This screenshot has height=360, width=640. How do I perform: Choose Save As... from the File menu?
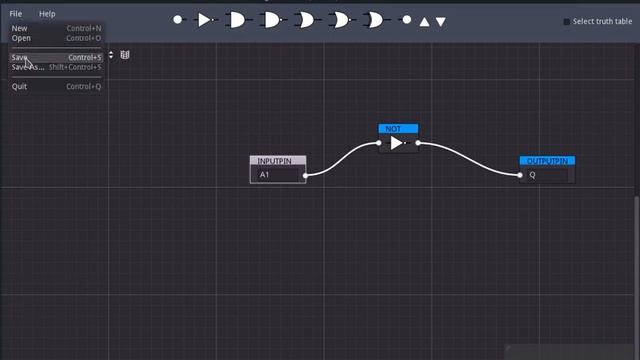pos(56,67)
